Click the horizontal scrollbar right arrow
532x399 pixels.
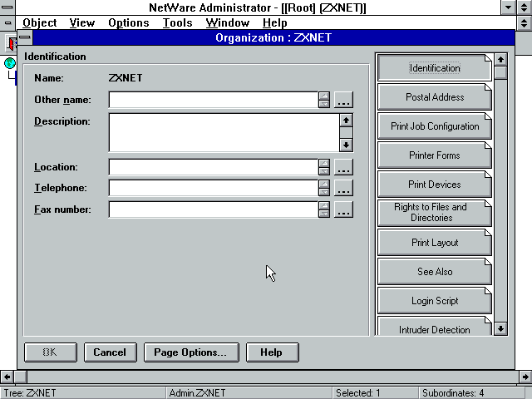[525, 377]
